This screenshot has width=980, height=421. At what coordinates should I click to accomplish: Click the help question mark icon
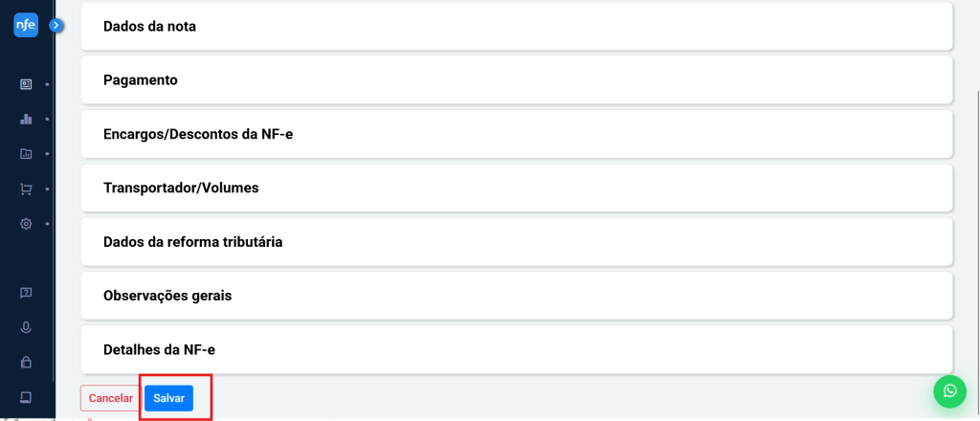[x=26, y=292]
